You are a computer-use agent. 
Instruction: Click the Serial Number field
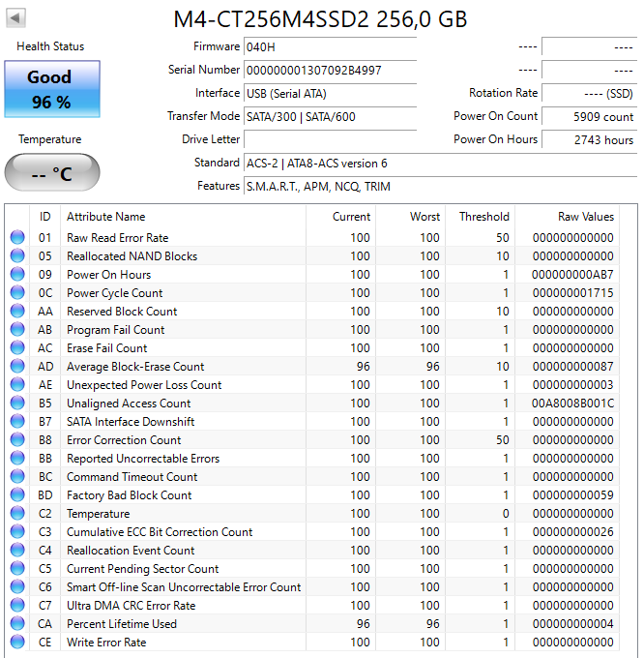click(330, 70)
